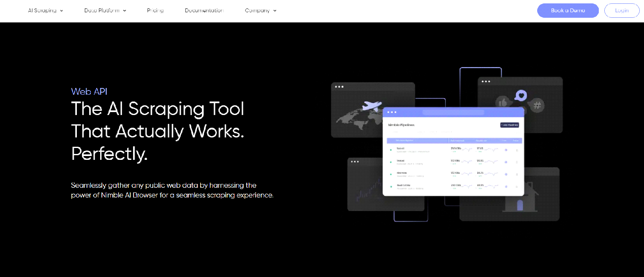The height and width of the screenshot is (277, 644).
Task: Click the 'Seamlessly gather any public web data' paragraph
Action: (x=172, y=191)
